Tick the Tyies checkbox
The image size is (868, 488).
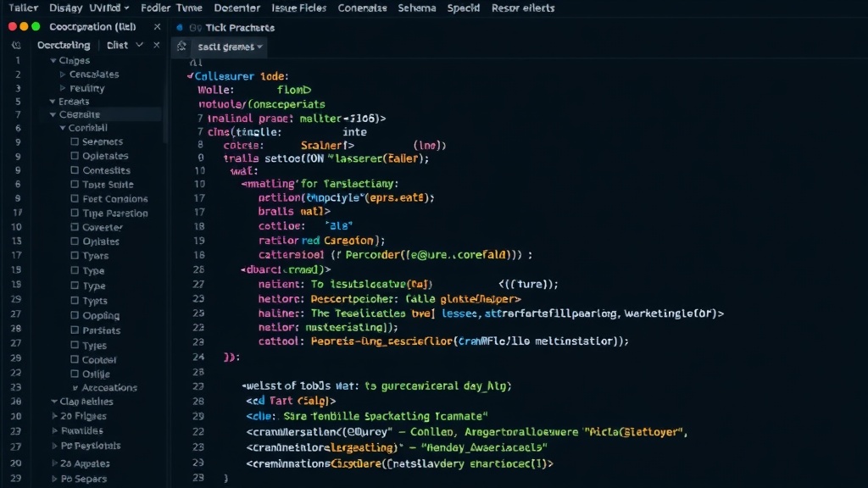(75, 345)
